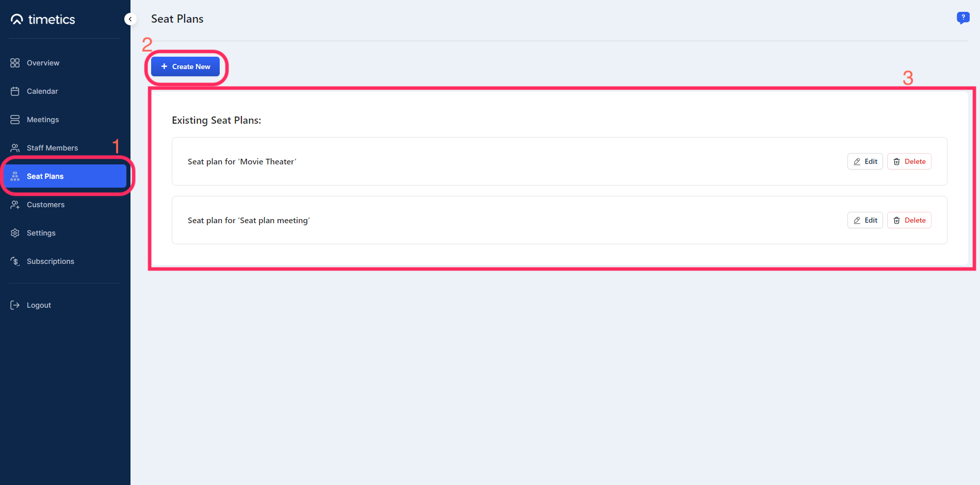Click the Staff Members people icon
This screenshot has width=980, height=485.
click(15, 148)
